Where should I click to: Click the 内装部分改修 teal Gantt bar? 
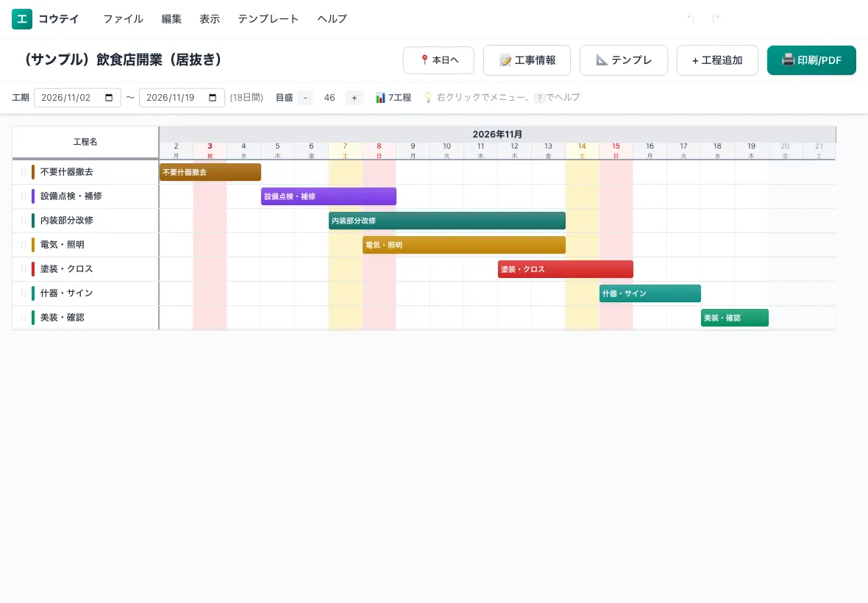pyautogui.click(x=447, y=221)
